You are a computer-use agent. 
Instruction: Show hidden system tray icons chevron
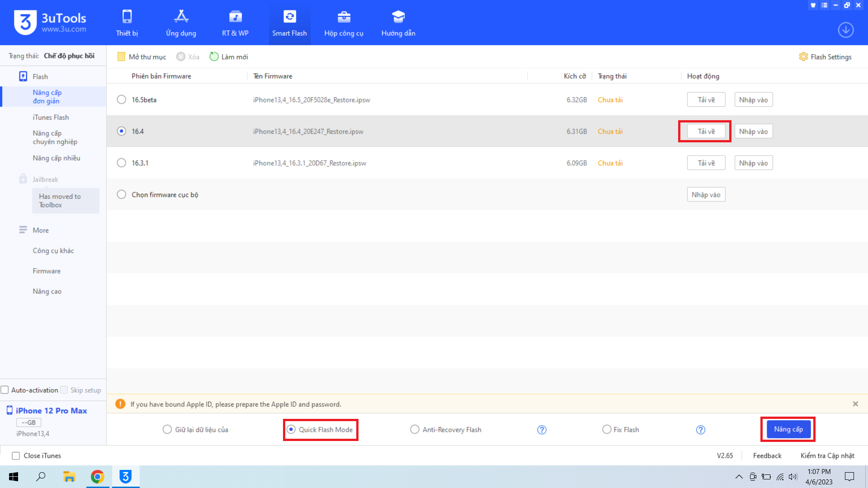[739, 476]
